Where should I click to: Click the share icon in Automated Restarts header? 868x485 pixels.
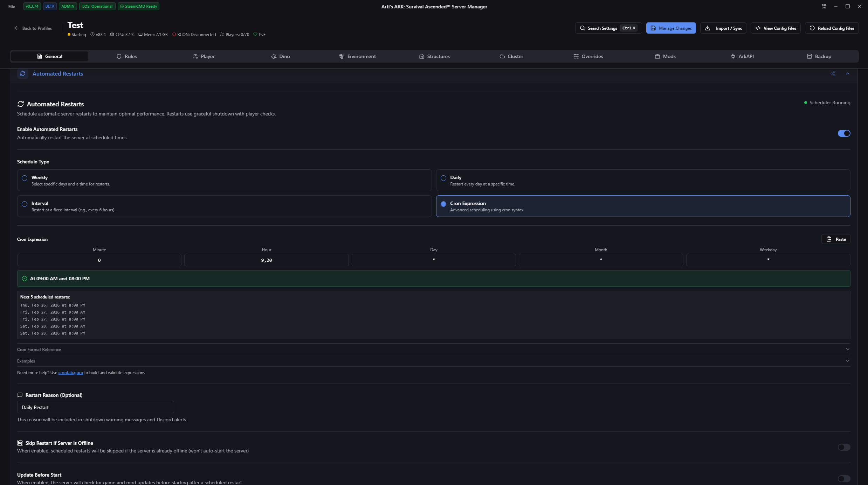[833, 73]
